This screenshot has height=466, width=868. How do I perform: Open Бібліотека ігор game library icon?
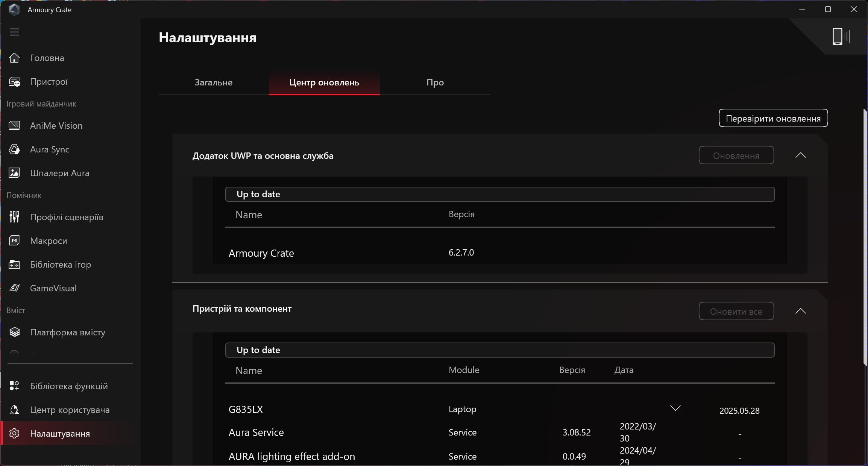(14, 265)
